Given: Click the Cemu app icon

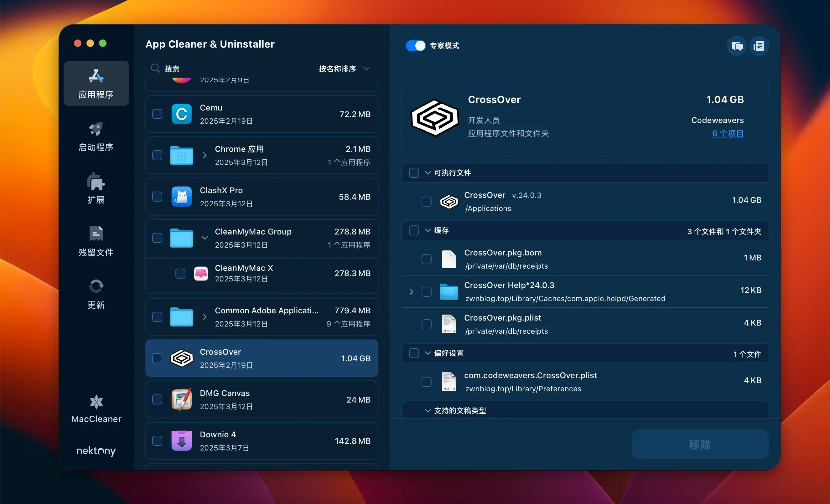Looking at the screenshot, I should coord(182,114).
